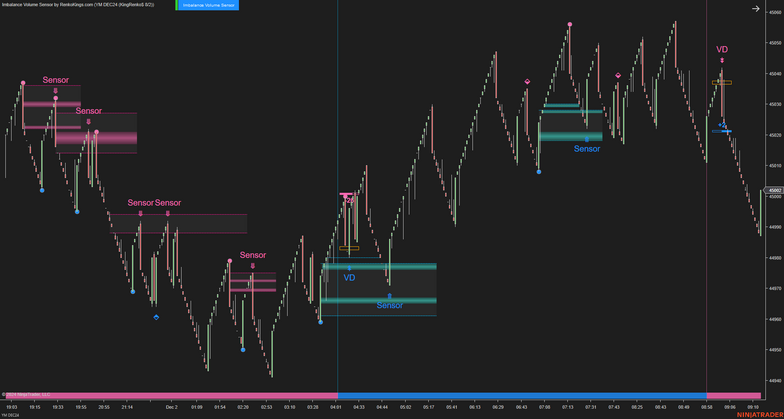Click the blue session segment of bottom bar
The image size is (784, 419).
click(520, 396)
